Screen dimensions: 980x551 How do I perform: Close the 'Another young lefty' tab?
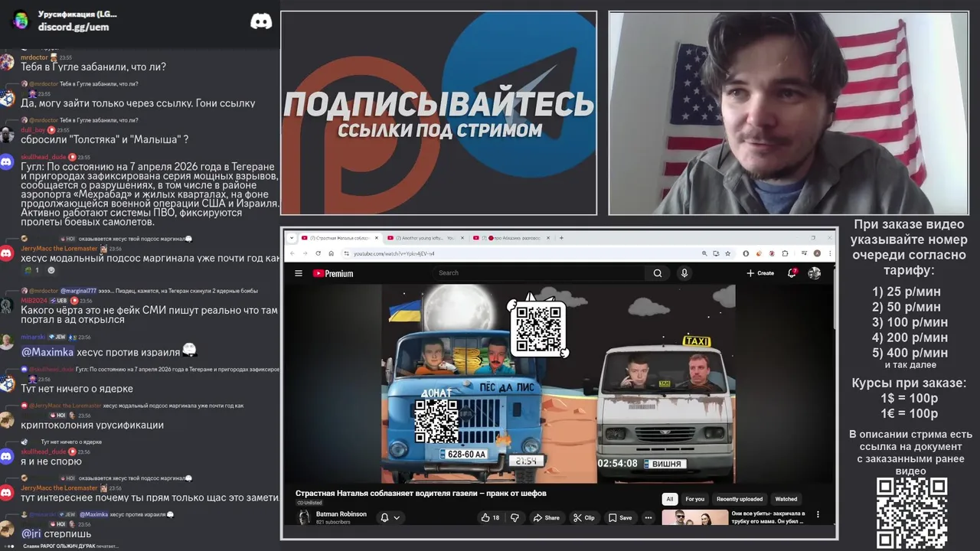point(462,238)
